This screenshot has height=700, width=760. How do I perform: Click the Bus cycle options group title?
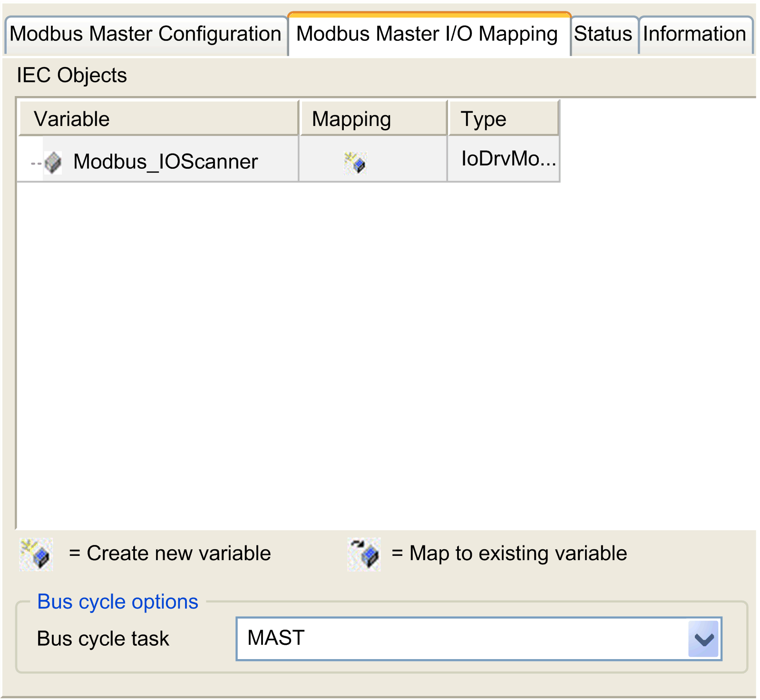pos(117,602)
